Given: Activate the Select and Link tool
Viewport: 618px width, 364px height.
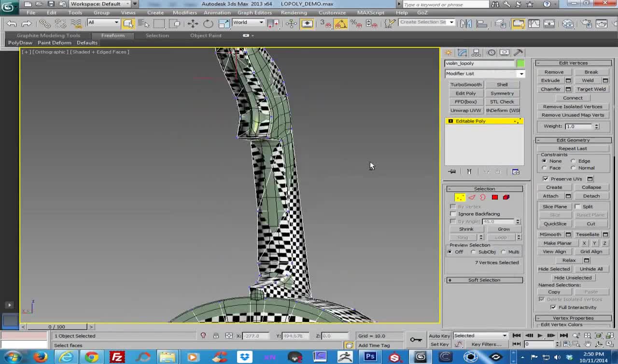Looking at the screenshot, I should pyautogui.click(x=45, y=23).
